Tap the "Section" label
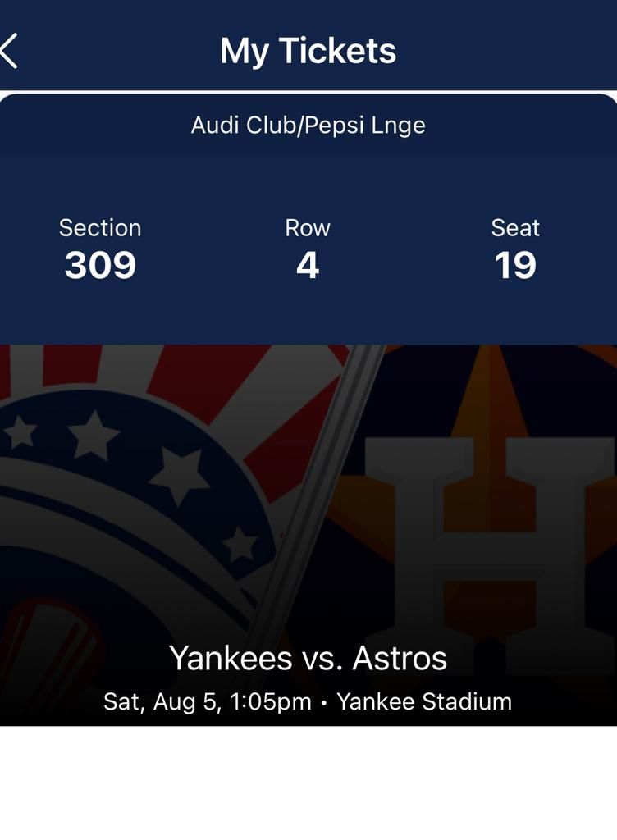Screen dimensions: 617x840 [x=100, y=227]
